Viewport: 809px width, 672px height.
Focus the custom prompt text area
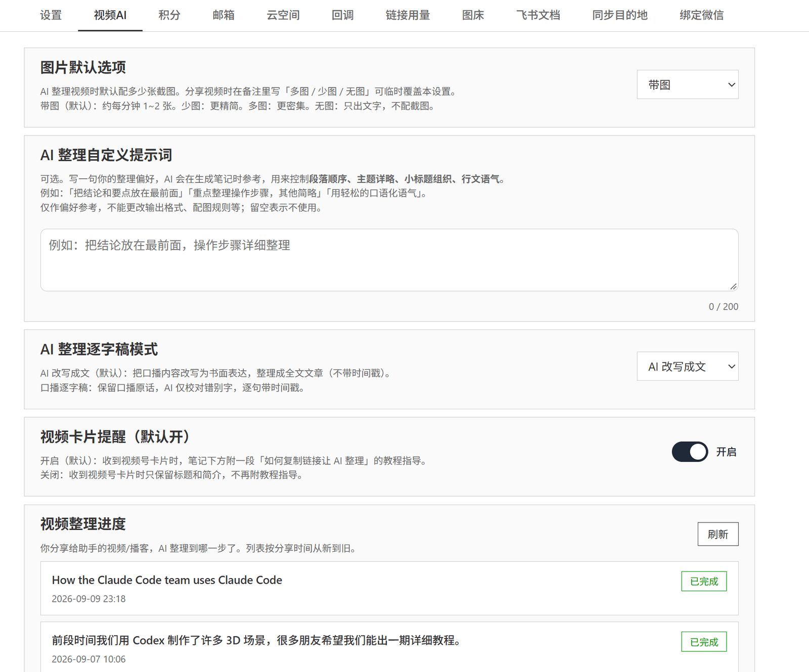point(389,260)
